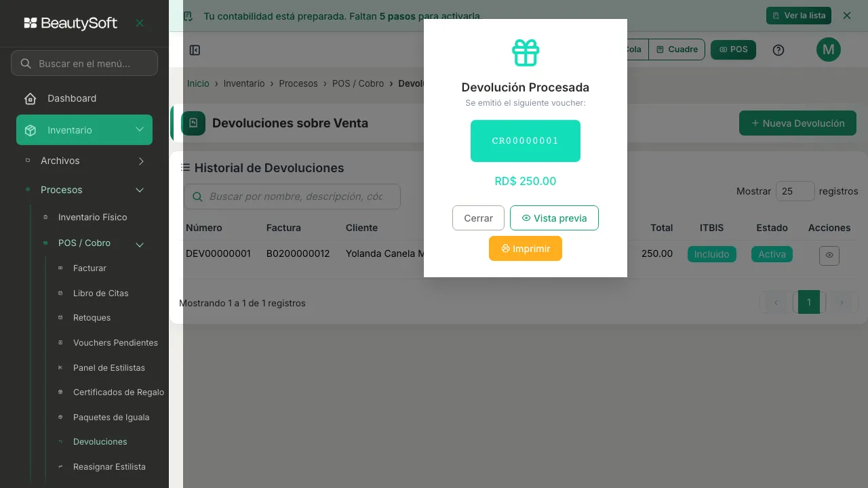868x488 pixels.
Task: Click the devoluciones search input
Action: coord(292,197)
